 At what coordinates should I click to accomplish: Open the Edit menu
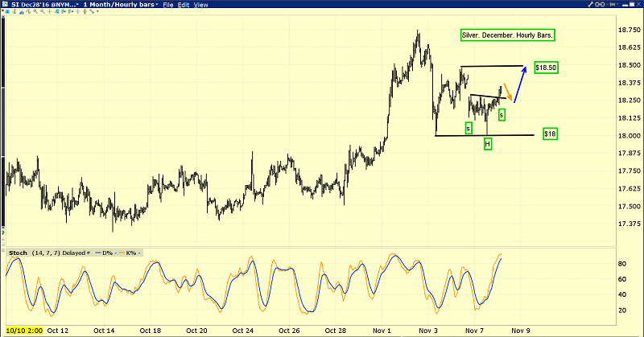coord(184,5)
